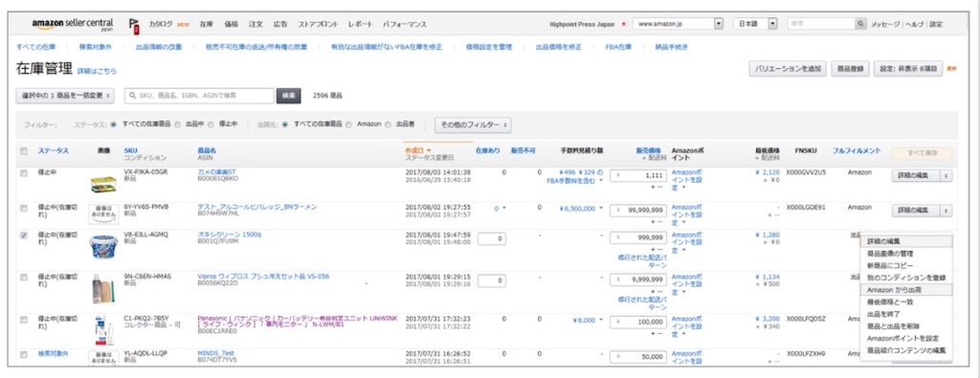The width and height of the screenshot is (980, 378).
Task: Open 詳細はこちら link beside 在庫管理
Action: pos(97,71)
